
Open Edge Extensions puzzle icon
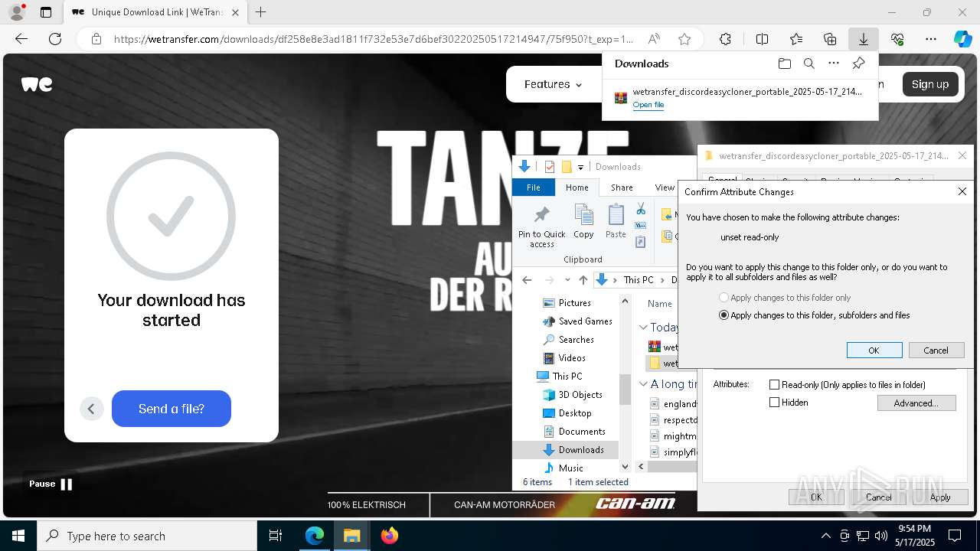[x=726, y=39]
